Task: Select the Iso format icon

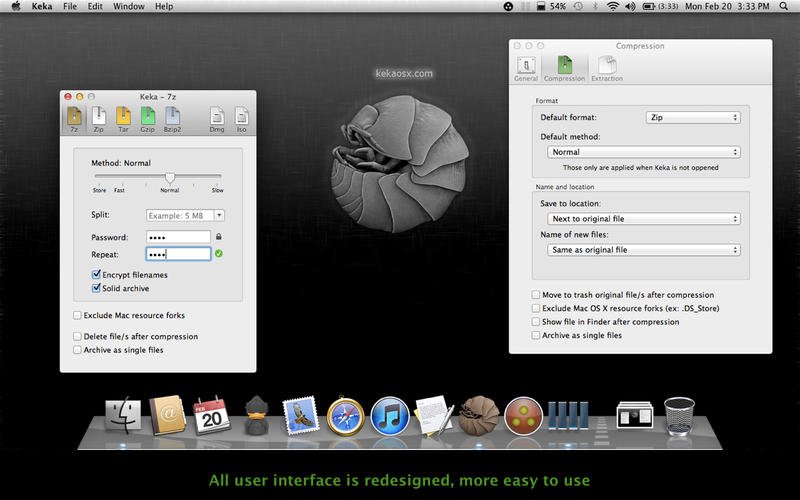Action: [x=241, y=119]
